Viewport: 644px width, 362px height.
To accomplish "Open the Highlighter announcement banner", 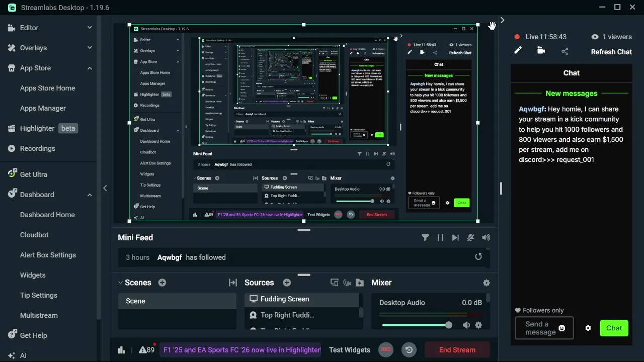I will [x=241, y=350].
